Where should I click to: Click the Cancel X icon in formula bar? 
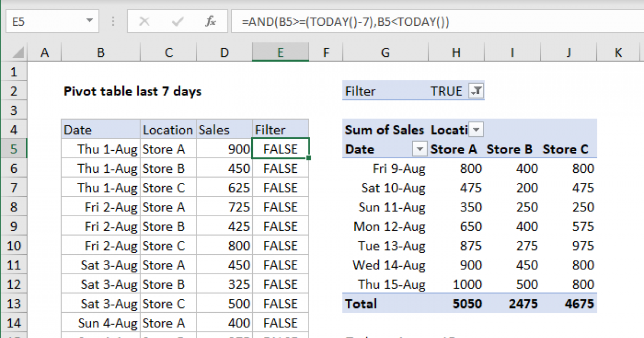point(144,22)
